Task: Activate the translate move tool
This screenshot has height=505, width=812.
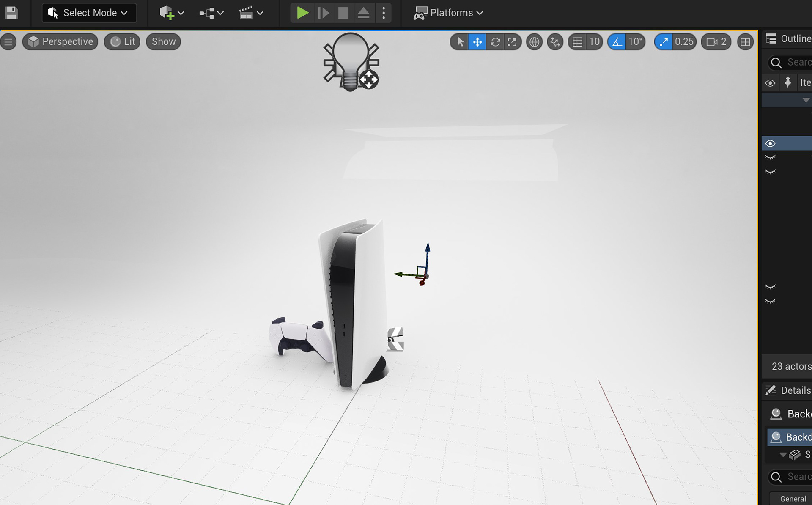Action: 477,42
